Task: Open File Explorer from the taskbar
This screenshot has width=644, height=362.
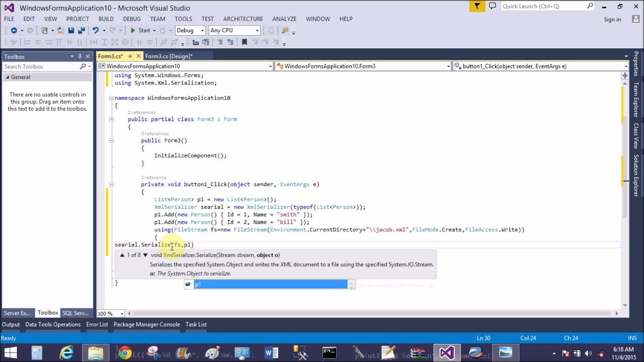Action: (95, 353)
